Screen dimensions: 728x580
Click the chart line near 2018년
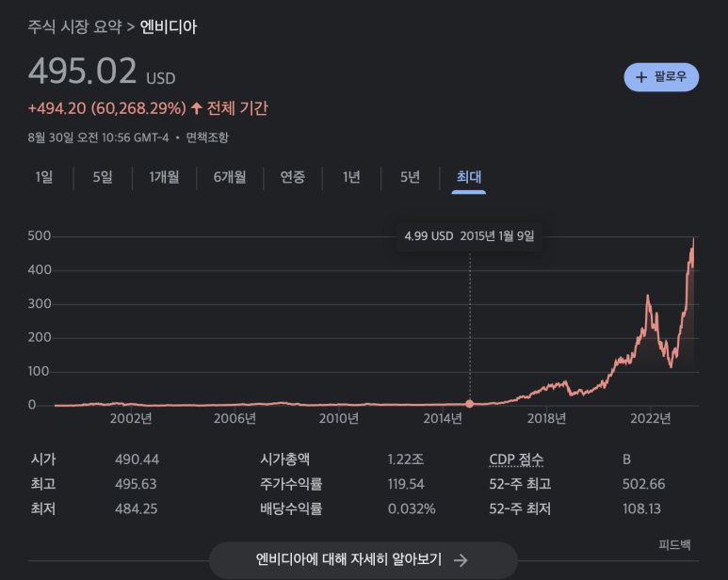click(547, 386)
